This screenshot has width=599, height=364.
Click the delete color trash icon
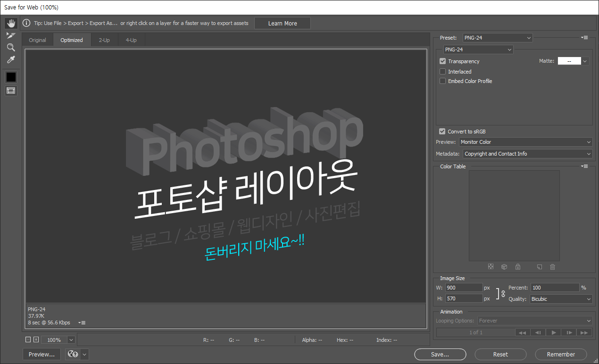click(x=553, y=267)
